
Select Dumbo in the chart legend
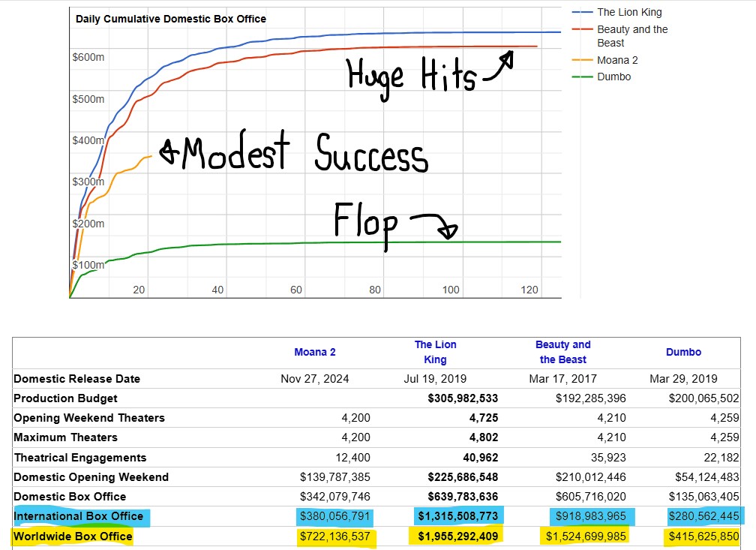(613, 77)
